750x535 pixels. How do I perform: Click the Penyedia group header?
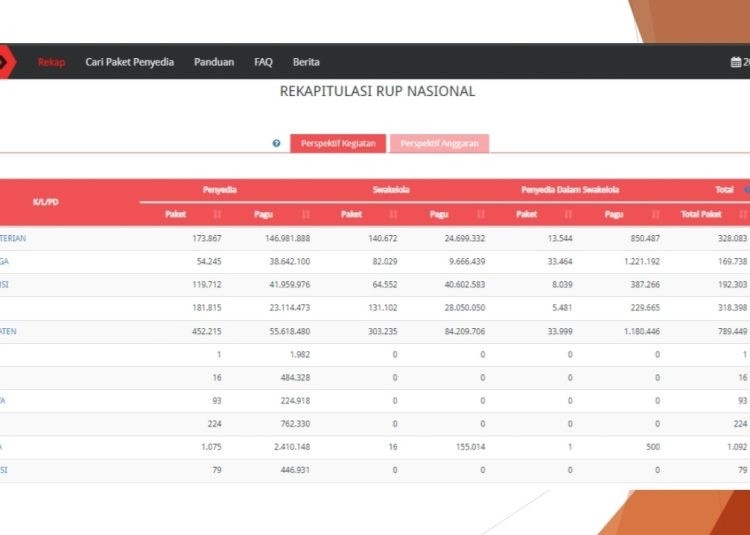coord(220,190)
